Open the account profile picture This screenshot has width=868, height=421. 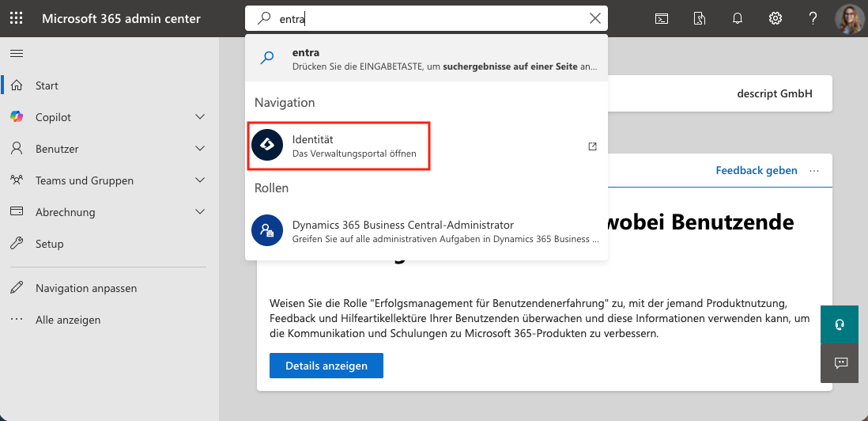[x=851, y=19]
